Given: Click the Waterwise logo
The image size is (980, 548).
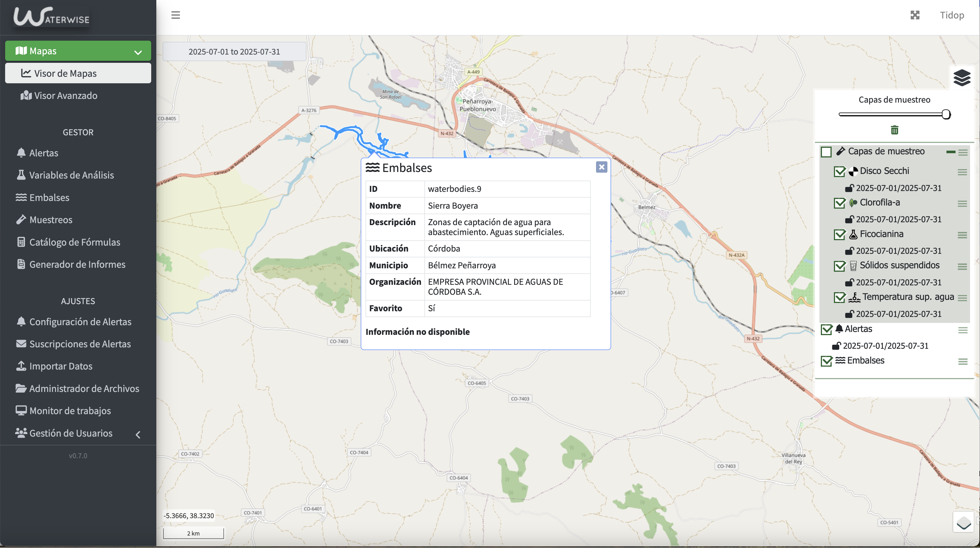Looking at the screenshot, I should coord(51,17).
